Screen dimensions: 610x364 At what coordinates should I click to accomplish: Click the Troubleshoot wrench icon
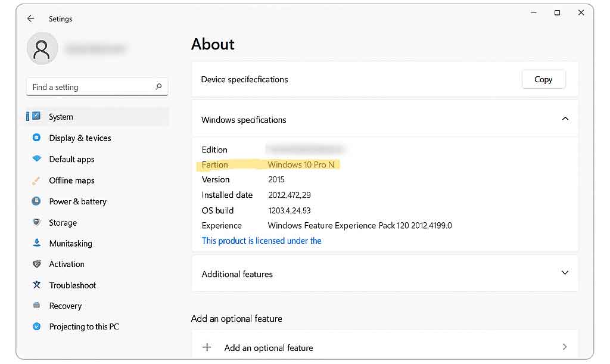point(36,285)
